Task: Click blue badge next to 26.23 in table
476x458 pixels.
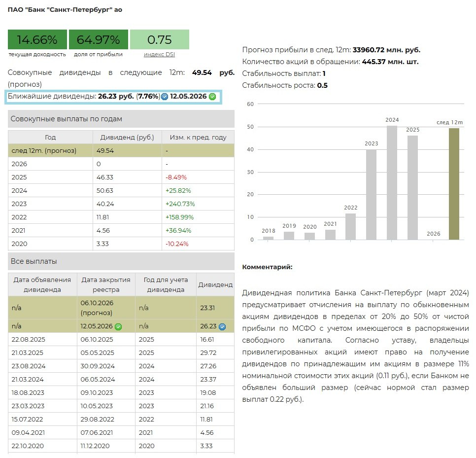Action: (x=222, y=326)
